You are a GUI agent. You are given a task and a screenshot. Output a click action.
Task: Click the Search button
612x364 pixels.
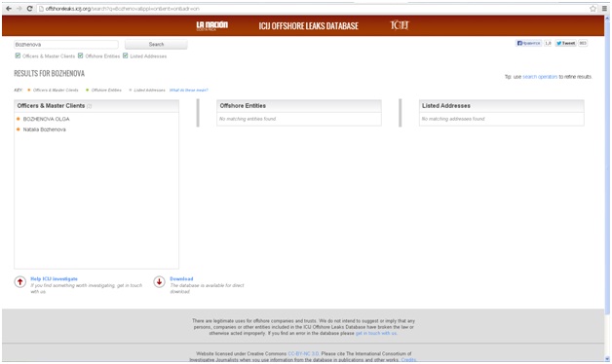click(x=156, y=45)
